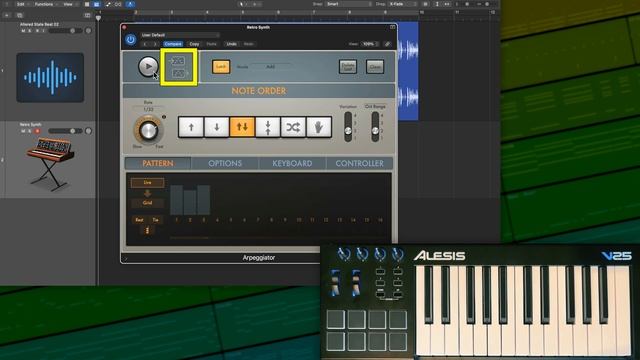Click the automation toggle icon in toolbar
The width and height of the screenshot is (640, 360).
coord(108,4)
